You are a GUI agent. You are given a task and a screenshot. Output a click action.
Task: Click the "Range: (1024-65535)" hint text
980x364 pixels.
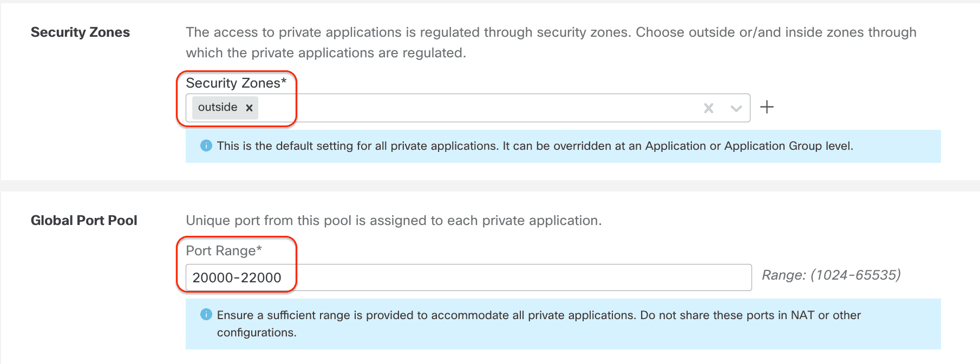(831, 275)
